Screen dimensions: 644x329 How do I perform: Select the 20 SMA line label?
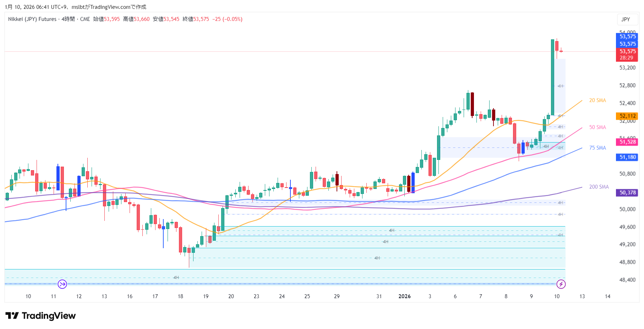click(597, 100)
